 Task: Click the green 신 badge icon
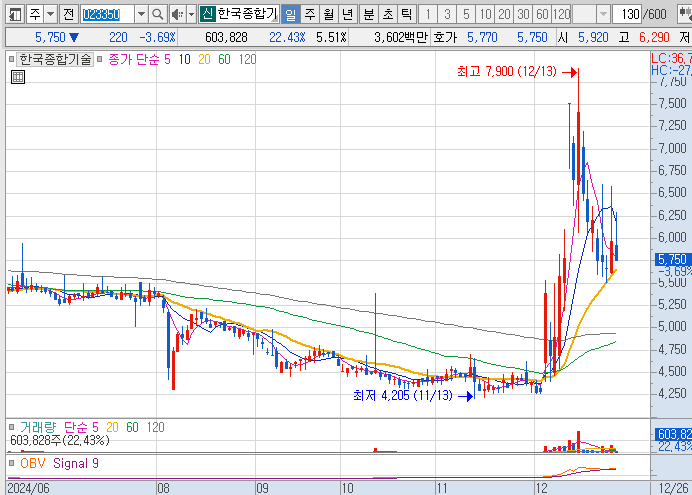(207, 14)
